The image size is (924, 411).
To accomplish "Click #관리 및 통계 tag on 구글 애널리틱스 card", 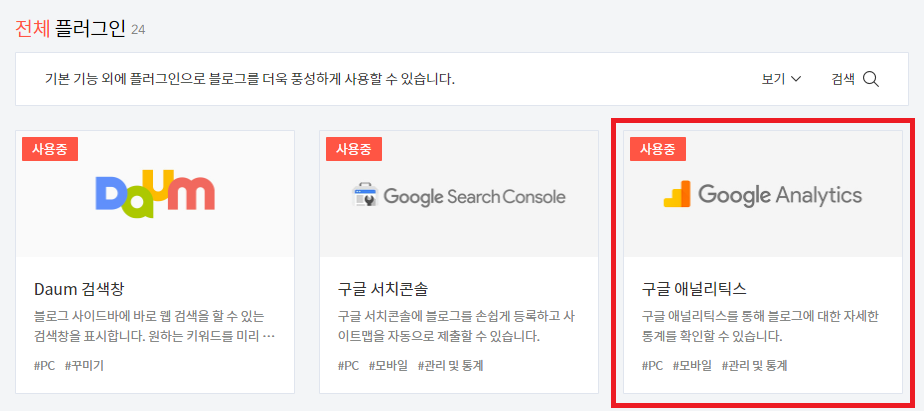I will 754,366.
